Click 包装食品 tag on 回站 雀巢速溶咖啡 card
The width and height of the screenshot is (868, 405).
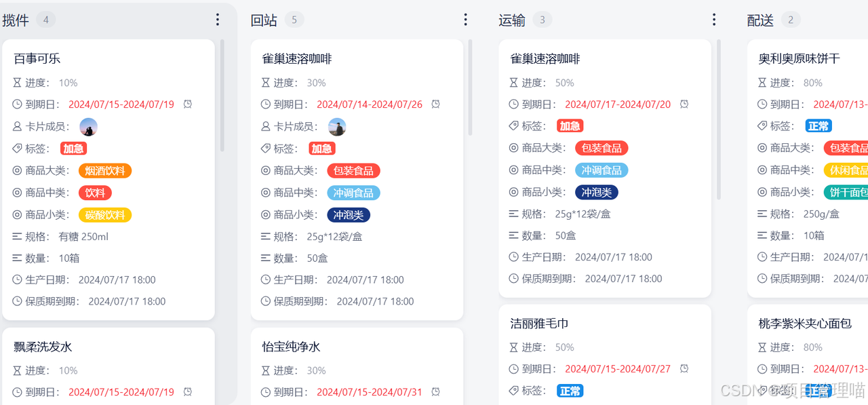click(353, 171)
